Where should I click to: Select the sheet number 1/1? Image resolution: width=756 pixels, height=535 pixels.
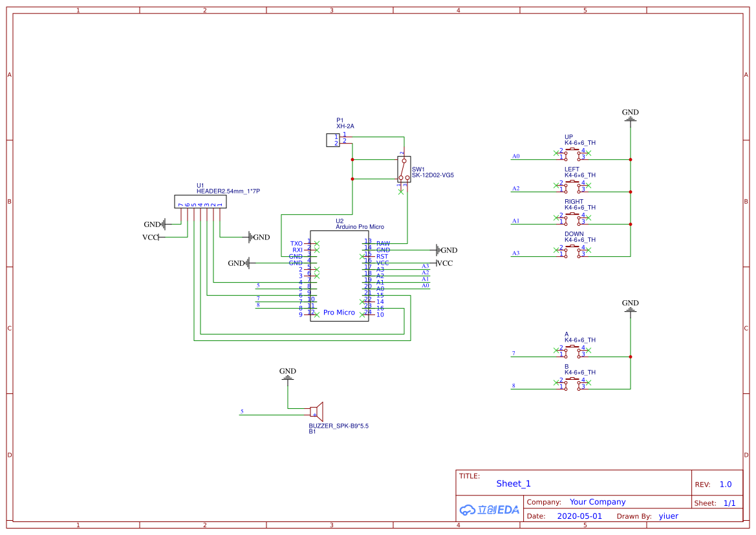[x=729, y=503]
